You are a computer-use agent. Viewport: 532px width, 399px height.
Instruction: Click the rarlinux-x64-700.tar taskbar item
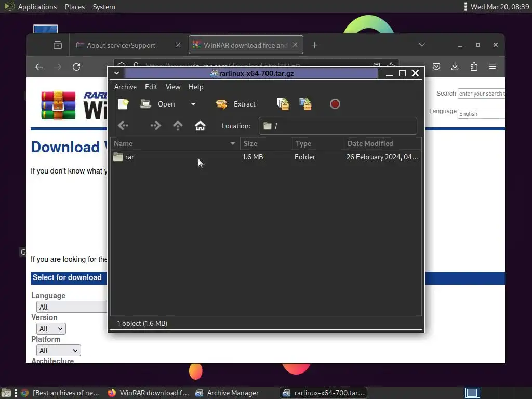[323, 393]
